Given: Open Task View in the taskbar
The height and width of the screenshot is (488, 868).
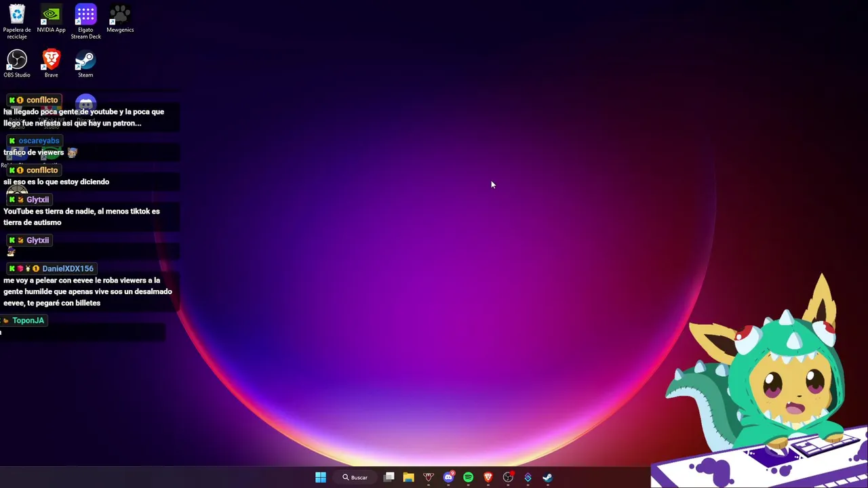Looking at the screenshot, I should tap(389, 477).
